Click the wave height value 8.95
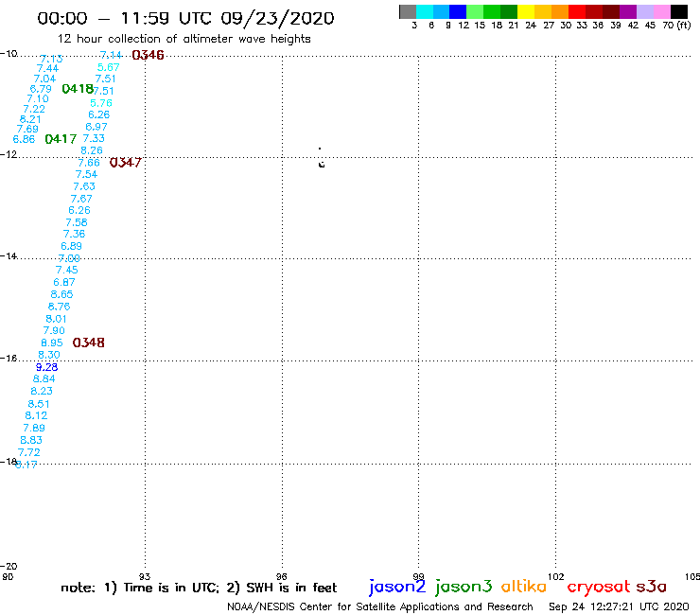 (x=52, y=343)
